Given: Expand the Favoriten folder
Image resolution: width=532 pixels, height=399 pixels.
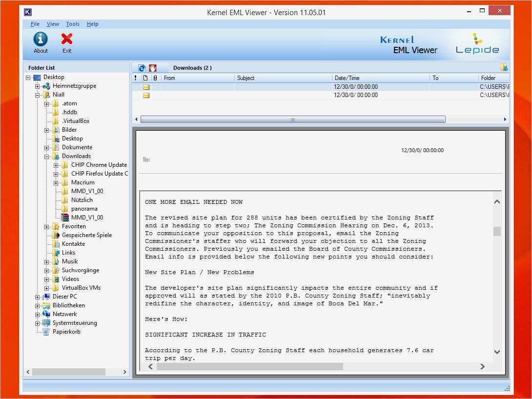Looking at the screenshot, I should click(x=47, y=227).
